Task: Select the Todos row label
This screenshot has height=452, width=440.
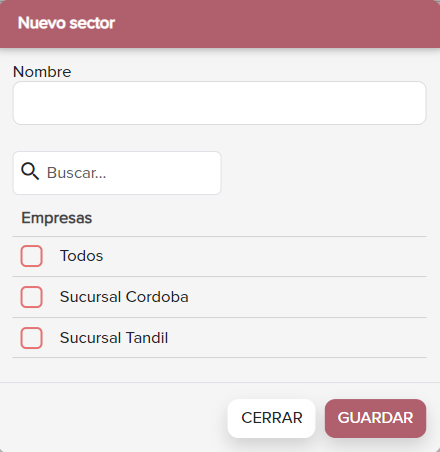Action: (x=81, y=256)
